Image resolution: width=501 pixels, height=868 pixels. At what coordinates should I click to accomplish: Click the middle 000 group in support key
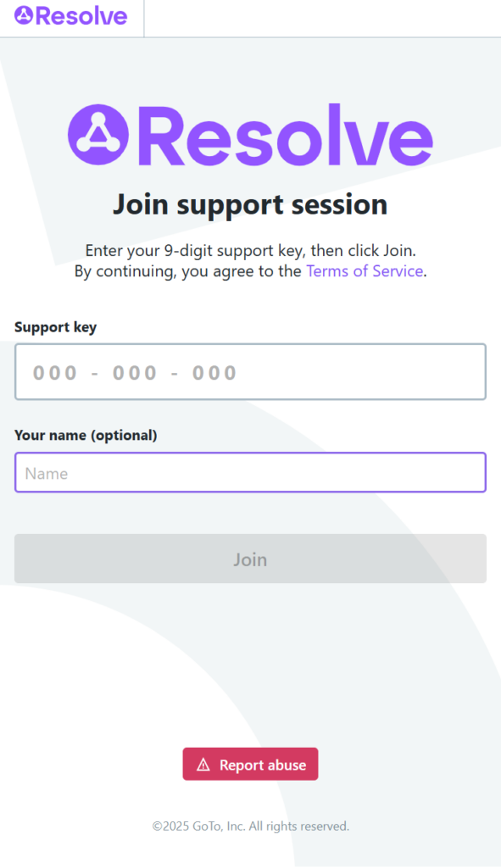coord(135,373)
